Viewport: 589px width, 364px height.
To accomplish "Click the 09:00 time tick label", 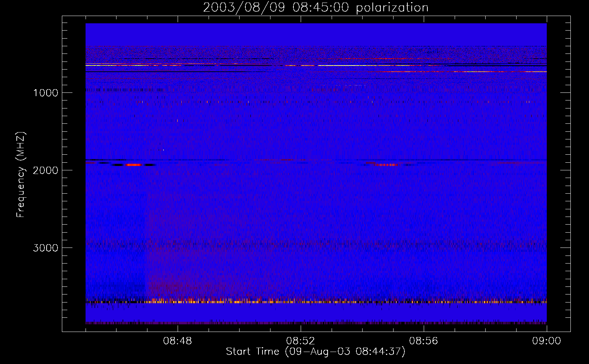I will 546,341.
